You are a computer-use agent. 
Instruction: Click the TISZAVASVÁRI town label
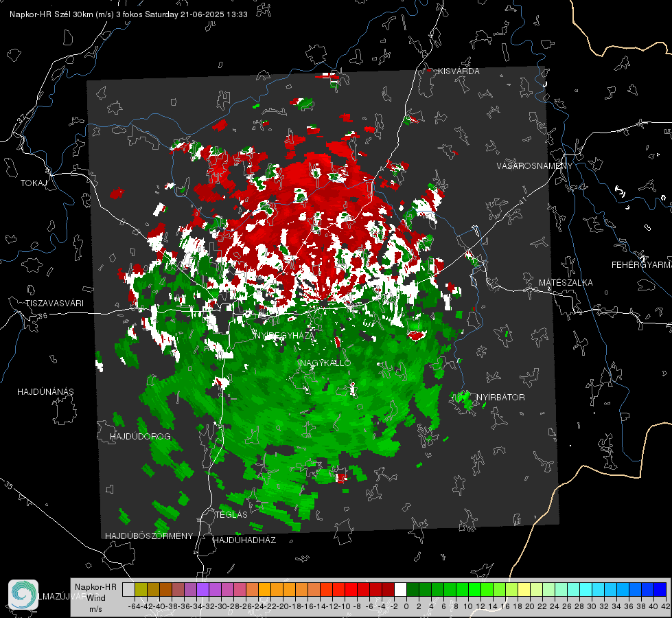pos(54,304)
